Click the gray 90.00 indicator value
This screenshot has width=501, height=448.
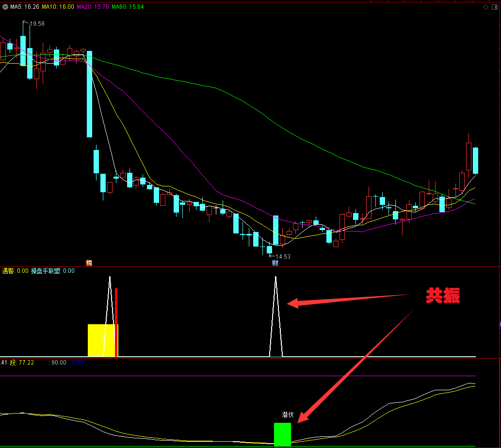coord(59,362)
